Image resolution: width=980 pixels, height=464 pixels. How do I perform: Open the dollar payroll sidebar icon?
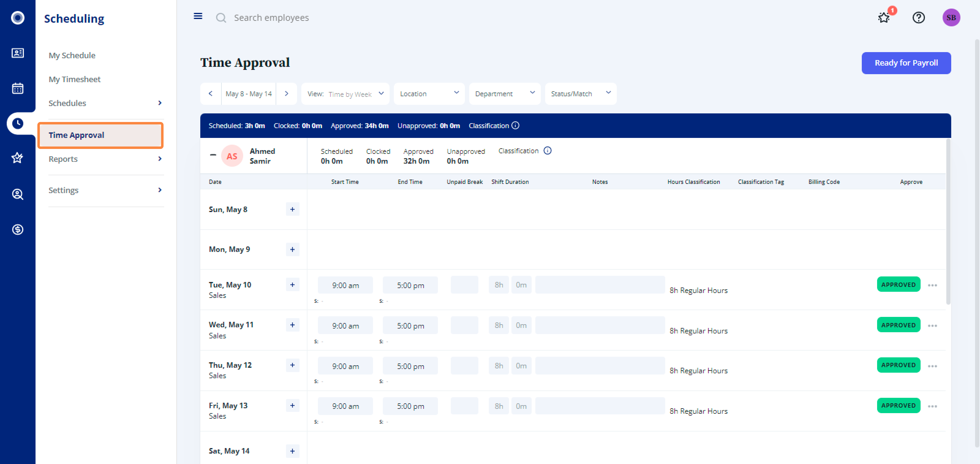click(x=17, y=230)
